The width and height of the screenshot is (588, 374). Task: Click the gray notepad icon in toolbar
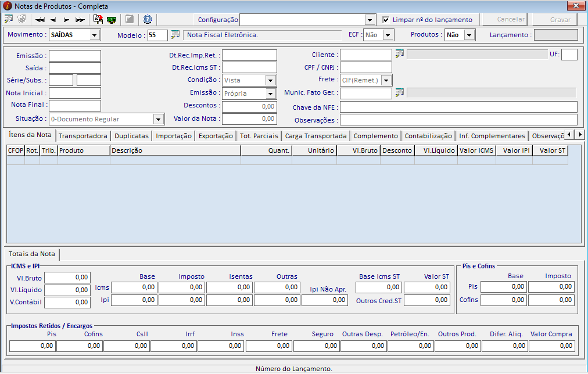pyautogui.click(x=130, y=19)
